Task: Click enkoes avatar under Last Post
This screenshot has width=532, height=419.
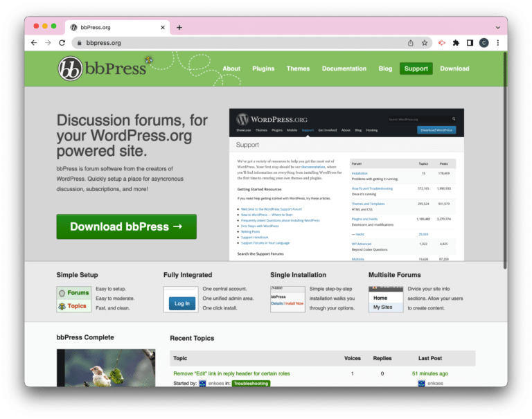Action: tap(421, 384)
